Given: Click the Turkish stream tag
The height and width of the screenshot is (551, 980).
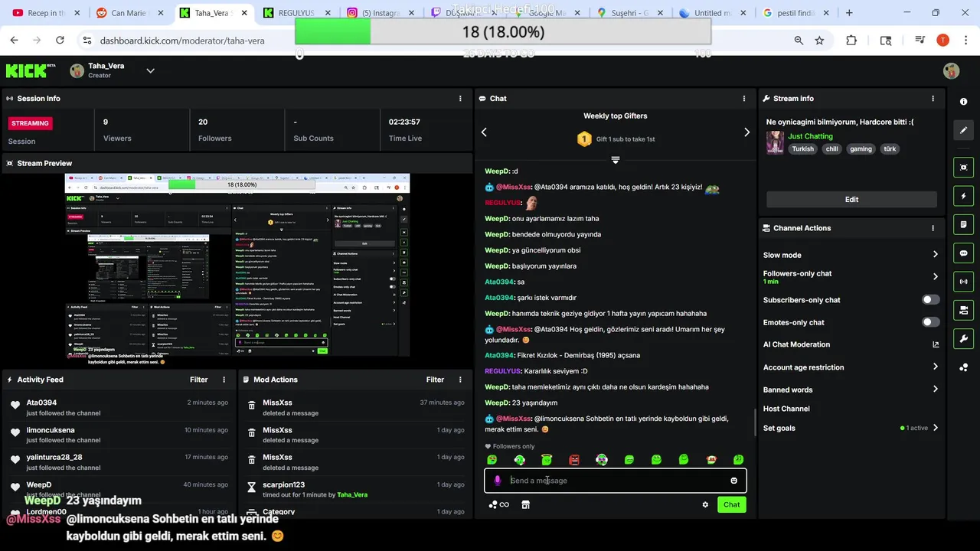Looking at the screenshot, I should [x=802, y=149].
